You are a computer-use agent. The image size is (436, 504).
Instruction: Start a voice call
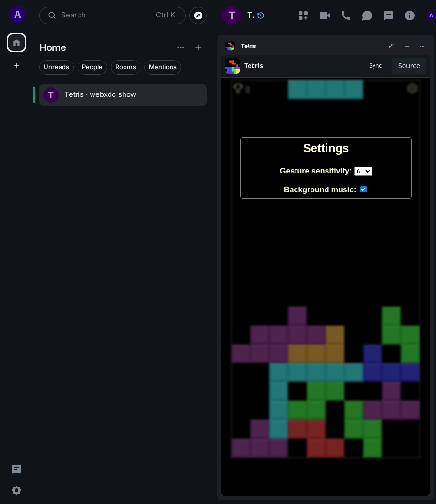click(x=346, y=16)
